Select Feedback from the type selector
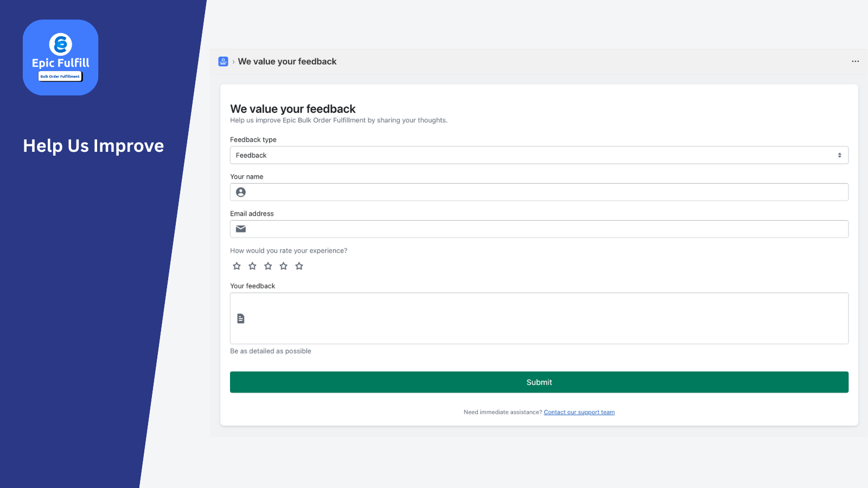Viewport: 868px width, 488px height. (x=251, y=155)
